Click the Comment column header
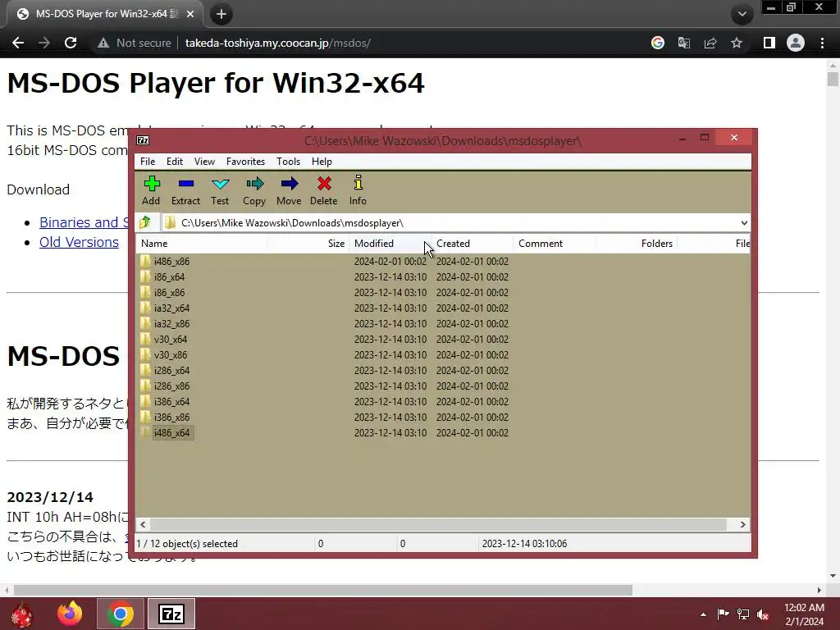Screen dimensions: 840x630 coord(554,243)
